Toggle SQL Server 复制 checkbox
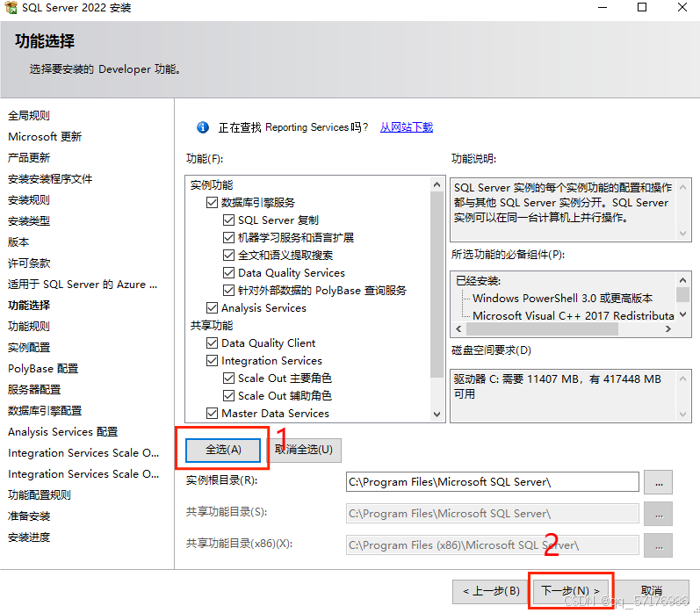Viewport: 700px width, 613px height. coord(228,220)
